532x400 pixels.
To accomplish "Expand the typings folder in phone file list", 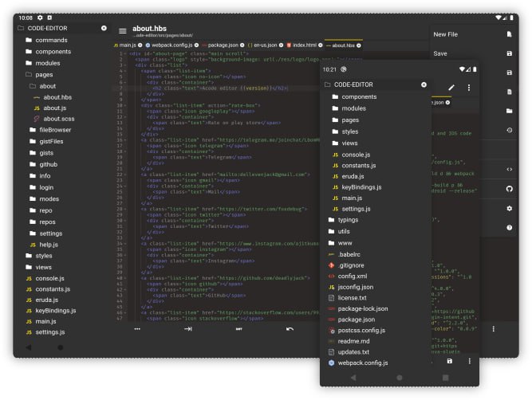I will pyautogui.click(x=348, y=219).
